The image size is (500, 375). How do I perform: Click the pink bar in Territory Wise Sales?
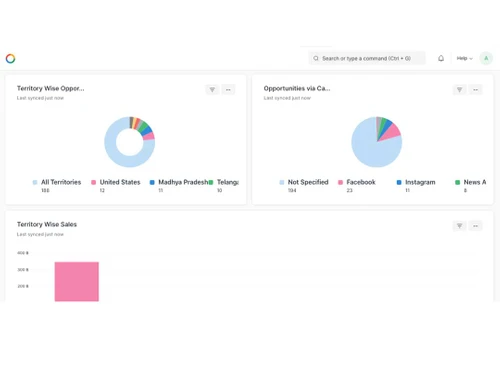(77, 282)
